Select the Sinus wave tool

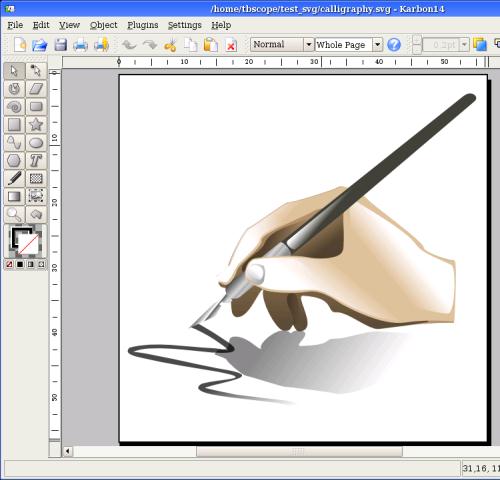tap(14, 143)
